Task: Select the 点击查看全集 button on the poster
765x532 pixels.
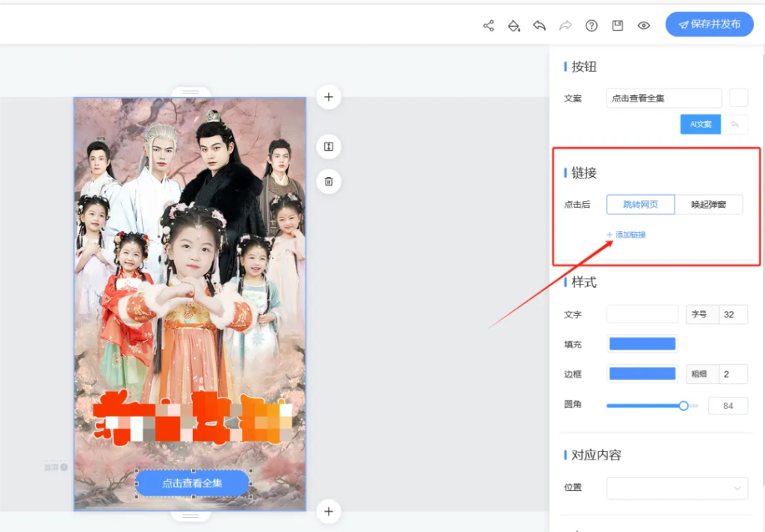Action: pos(193,483)
